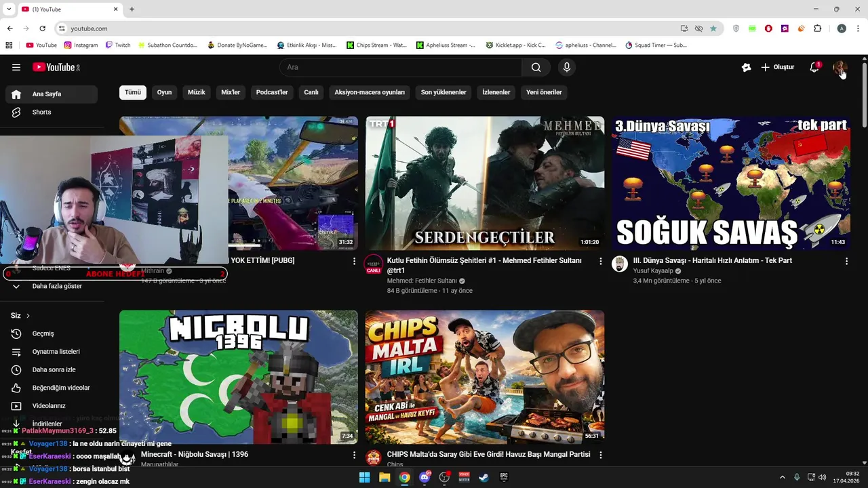Viewport: 868px width, 488px height.
Task: Select the Canlı filter chip
Action: point(311,92)
